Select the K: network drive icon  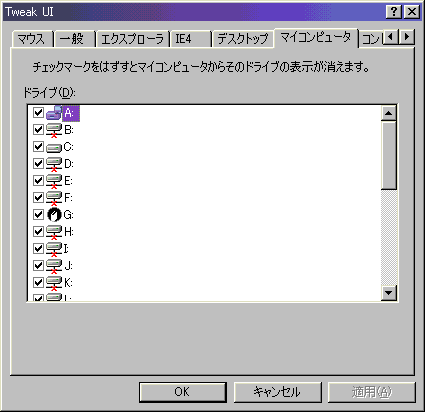pos(54,283)
